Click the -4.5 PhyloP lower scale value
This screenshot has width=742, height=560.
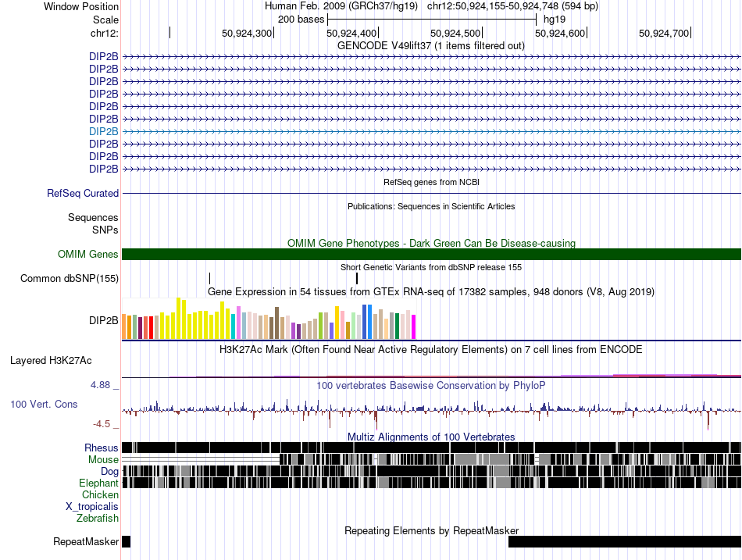102,424
